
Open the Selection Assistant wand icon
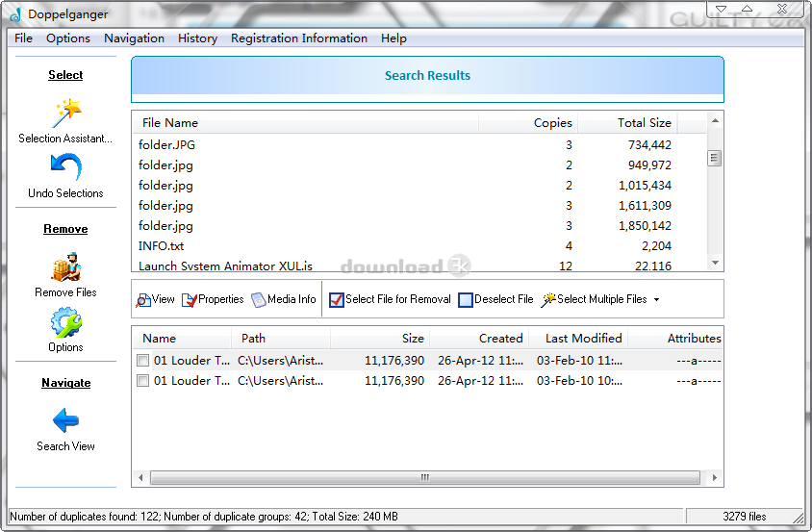67,113
